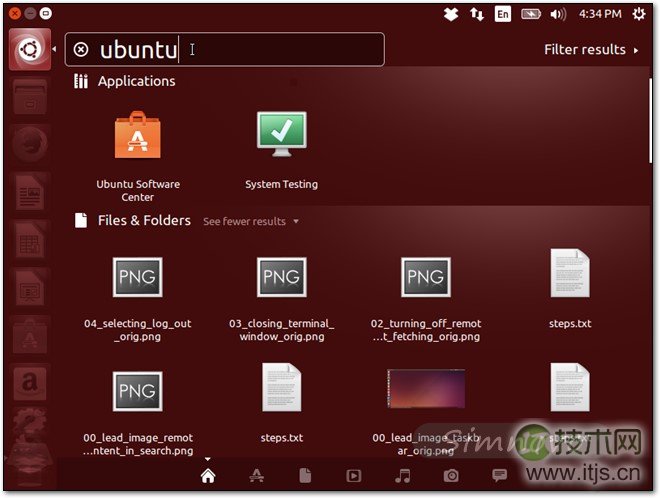The width and height of the screenshot is (660, 498).
Task: Click the ubuntu search input field
Action: 225,49
